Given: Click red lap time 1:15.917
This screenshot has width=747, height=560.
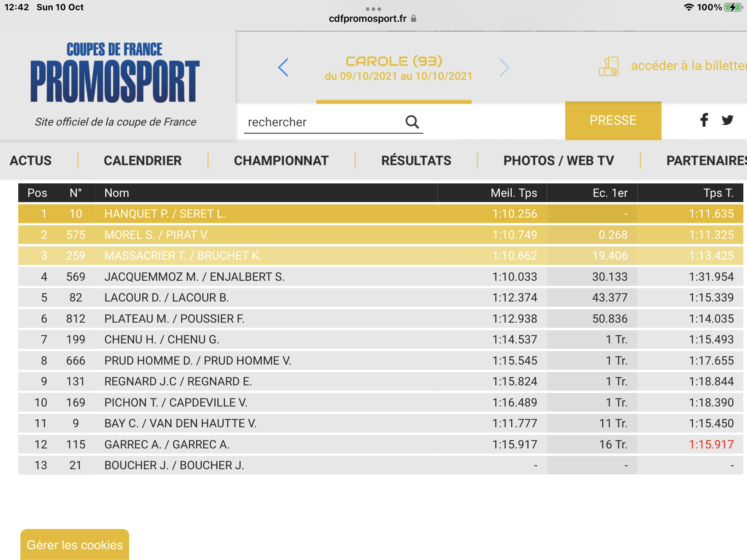Looking at the screenshot, I should click(711, 444).
